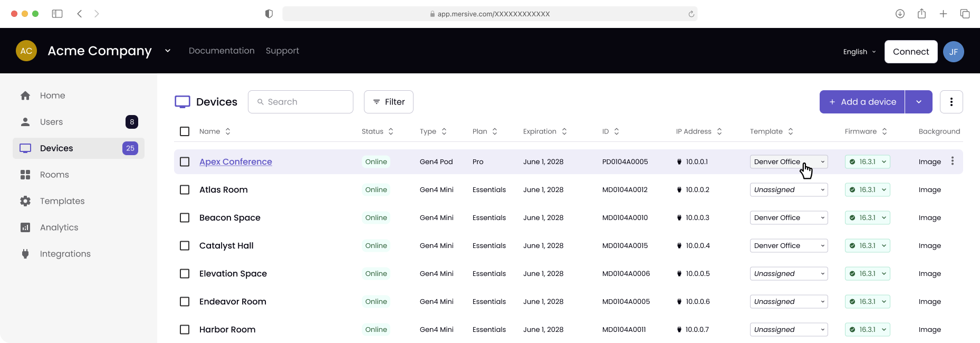Sort by IP Address column arrows
This screenshot has width=980, height=343.
click(x=719, y=131)
